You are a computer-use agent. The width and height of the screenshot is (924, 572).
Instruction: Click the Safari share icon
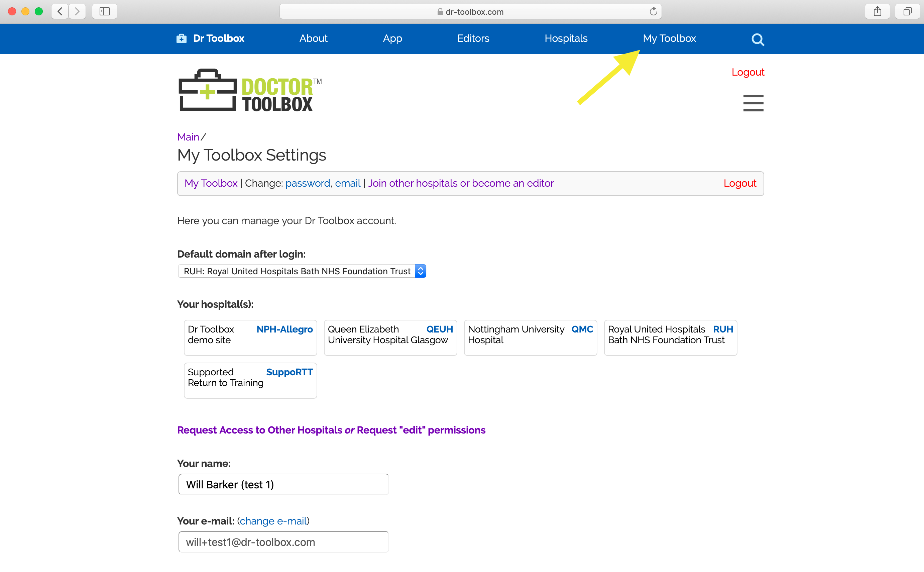pyautogui.click(x=877, y=12)
